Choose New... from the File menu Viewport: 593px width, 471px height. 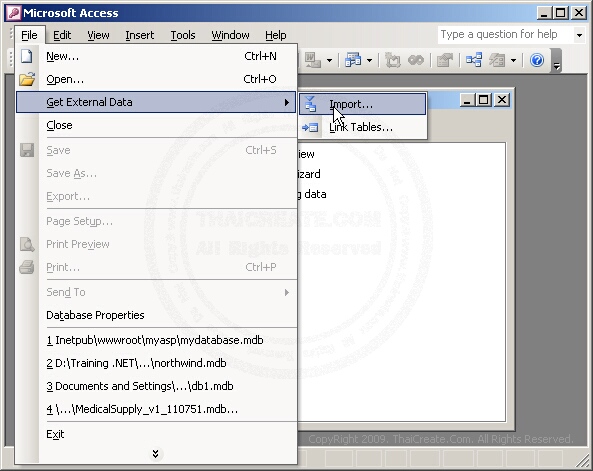click(156, 56)
